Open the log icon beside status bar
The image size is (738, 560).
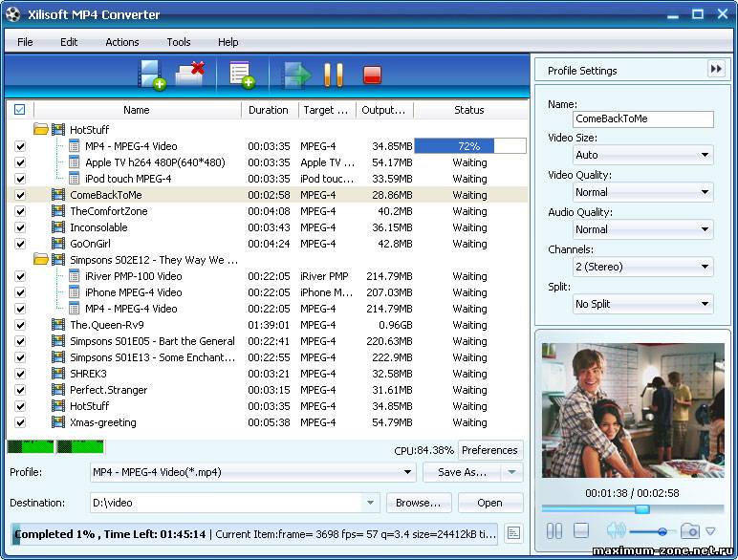coord(513,533)
